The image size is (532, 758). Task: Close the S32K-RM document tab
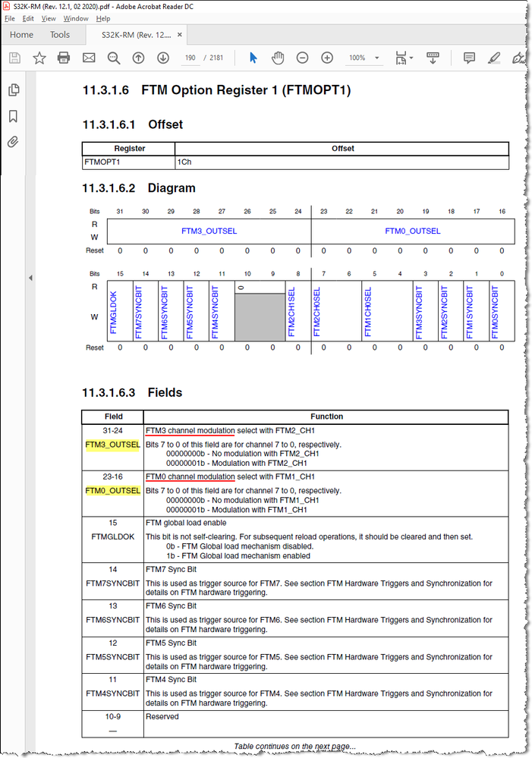point(179,35)
